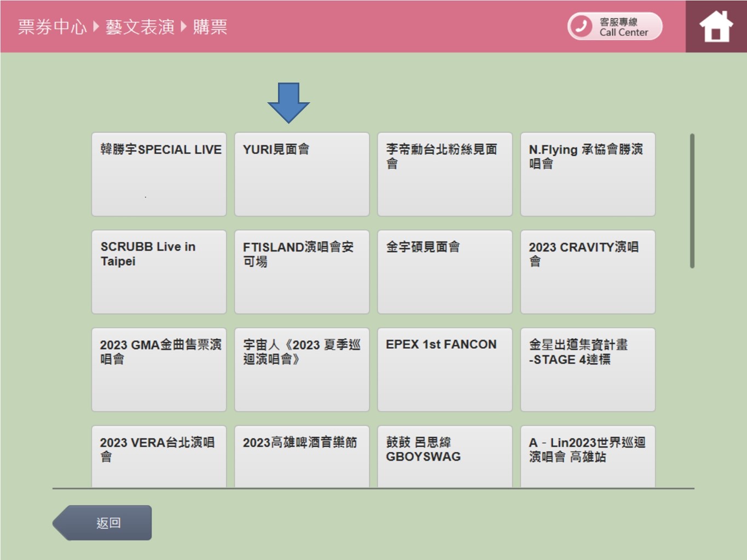This screenshot has height=560, width=747.
Task: Select A-Lin2023世界巡迴演唱會 高雄站
Action: coord(588,457)
